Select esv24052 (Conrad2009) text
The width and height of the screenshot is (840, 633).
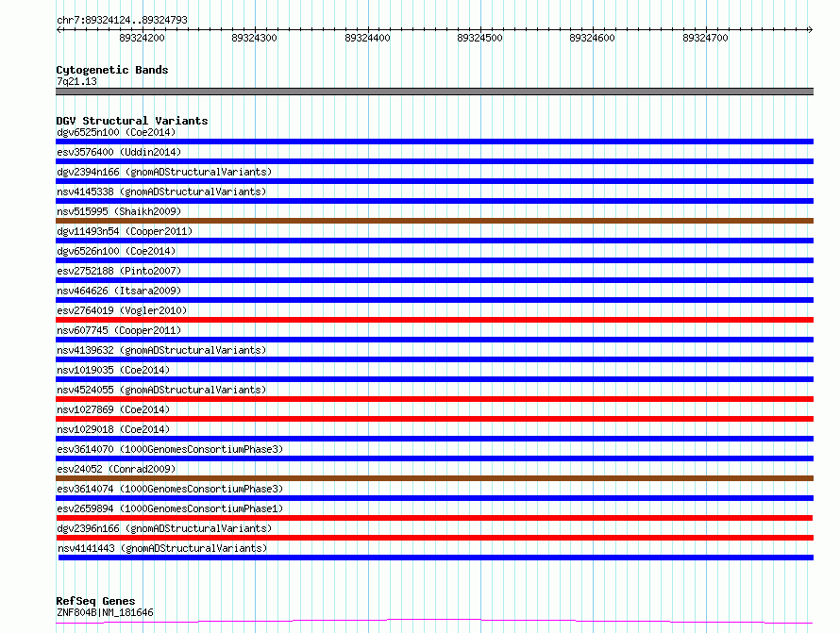click(116, 469)
